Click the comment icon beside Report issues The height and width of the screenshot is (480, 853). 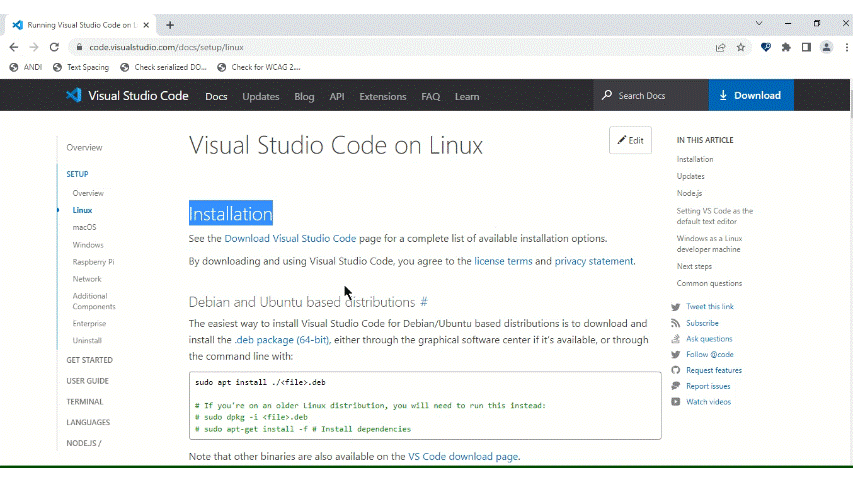[676, 386]
